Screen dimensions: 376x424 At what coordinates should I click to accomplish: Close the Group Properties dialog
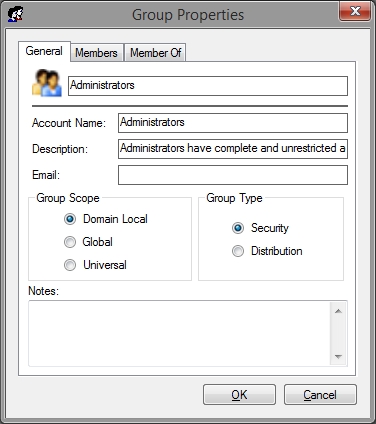(355, 11)
